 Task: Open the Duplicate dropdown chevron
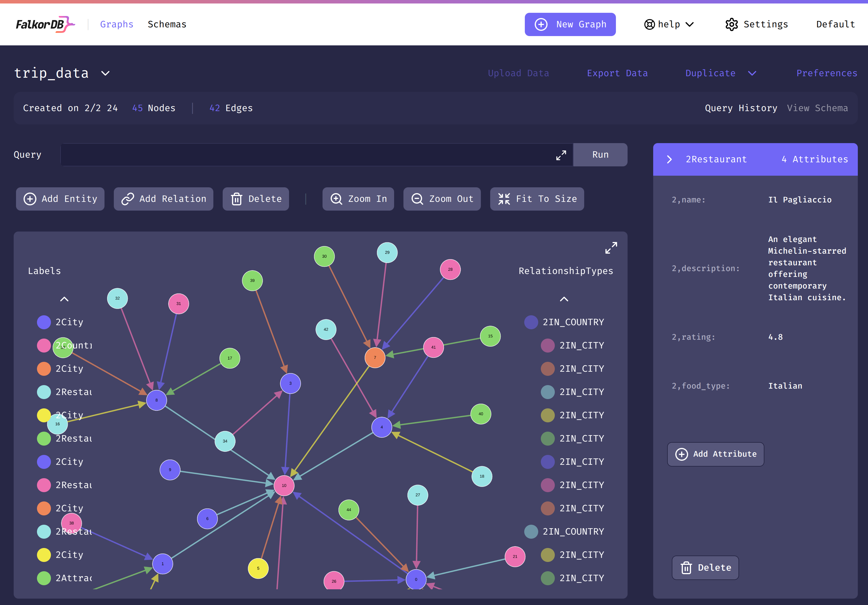752,73
